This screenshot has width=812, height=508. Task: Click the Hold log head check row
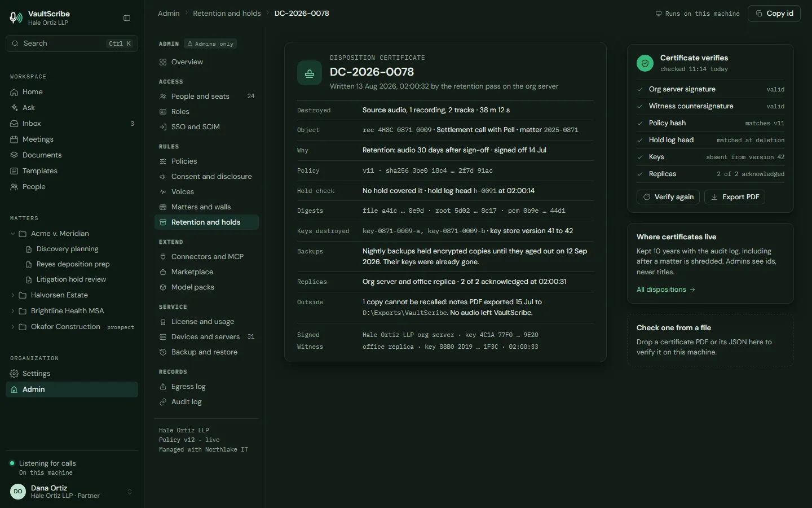pyautogui.click(x=710, y=140)
